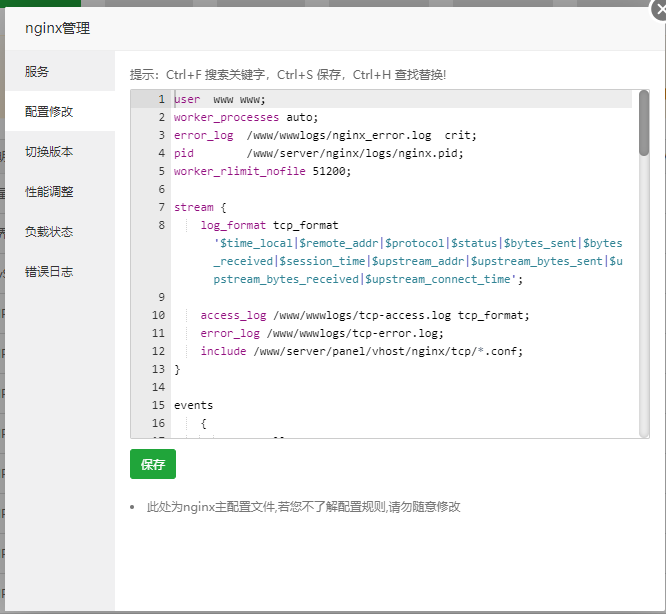
Task: Click the log_format tcp_format line
Action: pos(269,225)
